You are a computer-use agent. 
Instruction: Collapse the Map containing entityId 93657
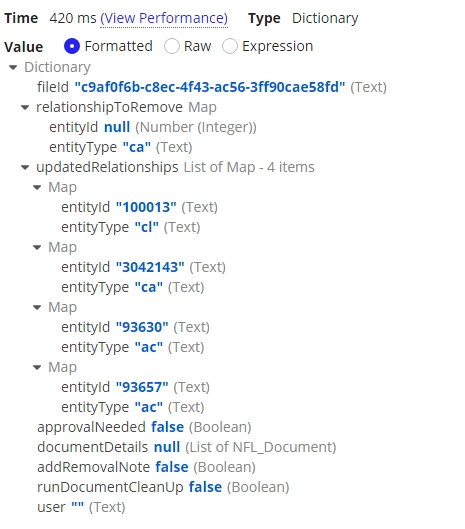click(37, 367)
